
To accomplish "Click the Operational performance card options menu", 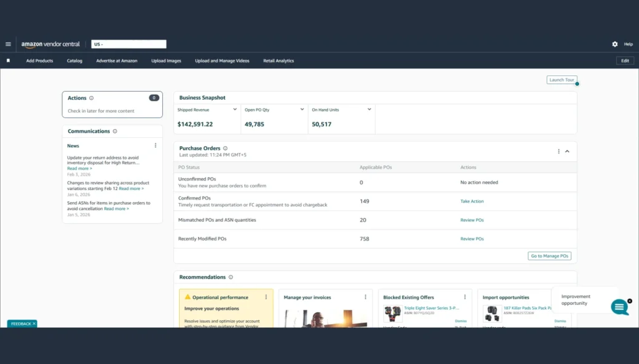I will 266,297.
